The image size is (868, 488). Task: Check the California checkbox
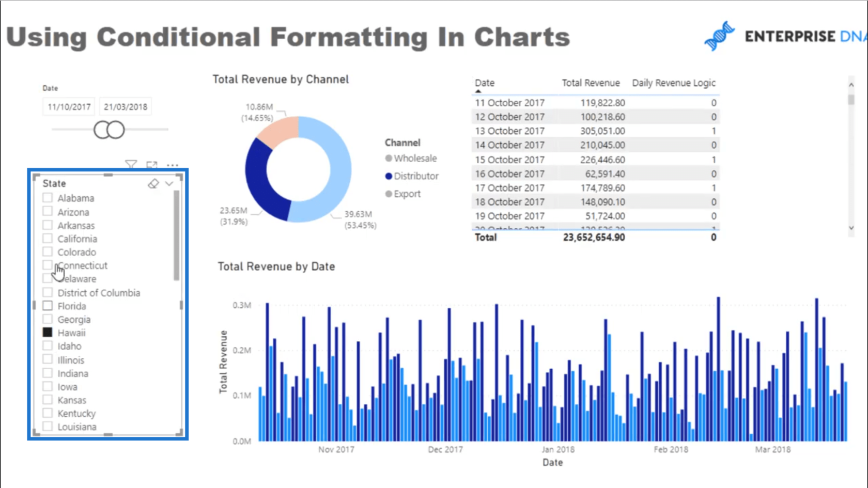48,239
